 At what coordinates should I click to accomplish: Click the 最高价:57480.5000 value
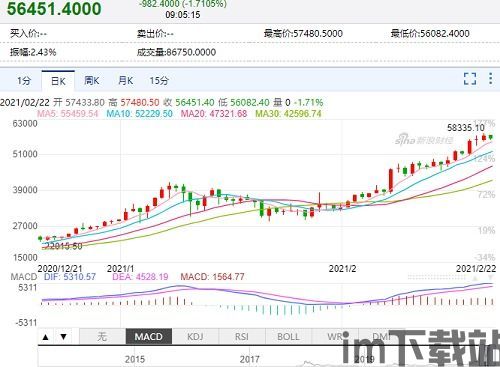(303, 34)
